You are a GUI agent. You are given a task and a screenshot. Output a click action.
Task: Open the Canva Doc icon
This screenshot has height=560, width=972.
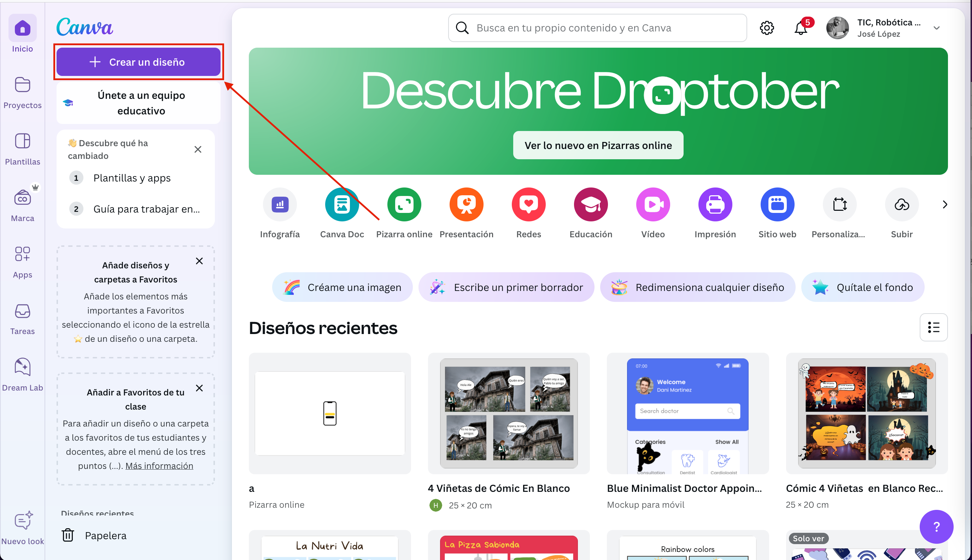341,205
